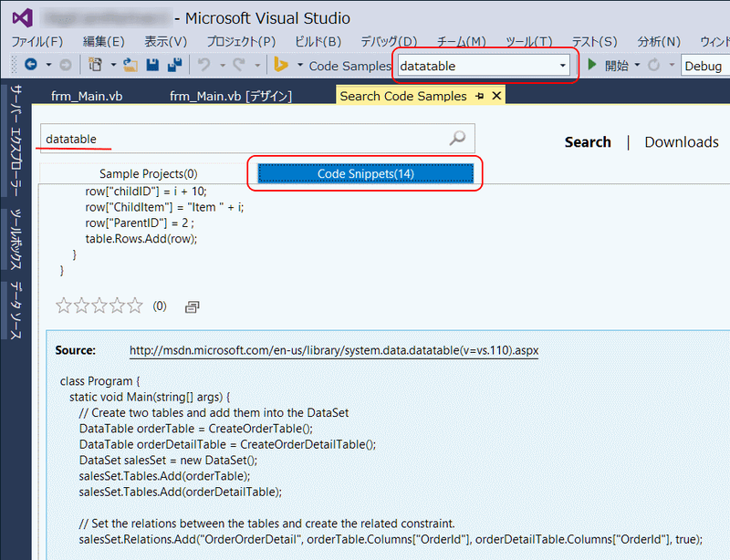This screenshot has width=730, height=560.
Task: Redo the last undone action
Action: [x=239, y=65]
